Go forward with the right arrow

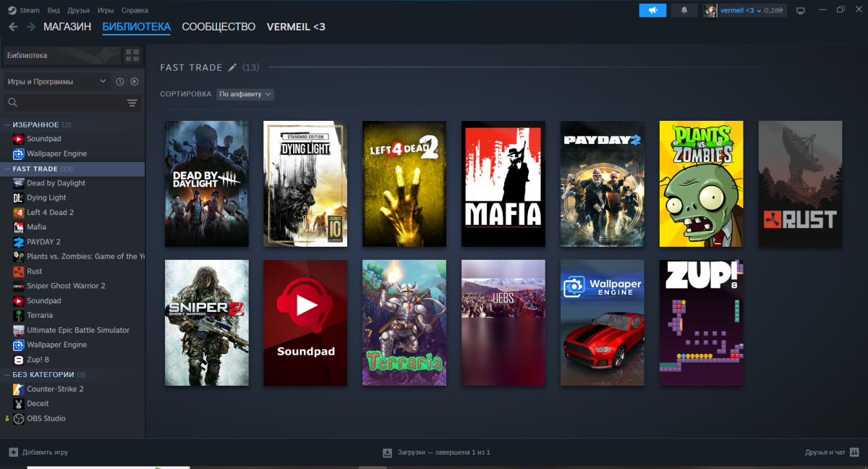[31, 27]
